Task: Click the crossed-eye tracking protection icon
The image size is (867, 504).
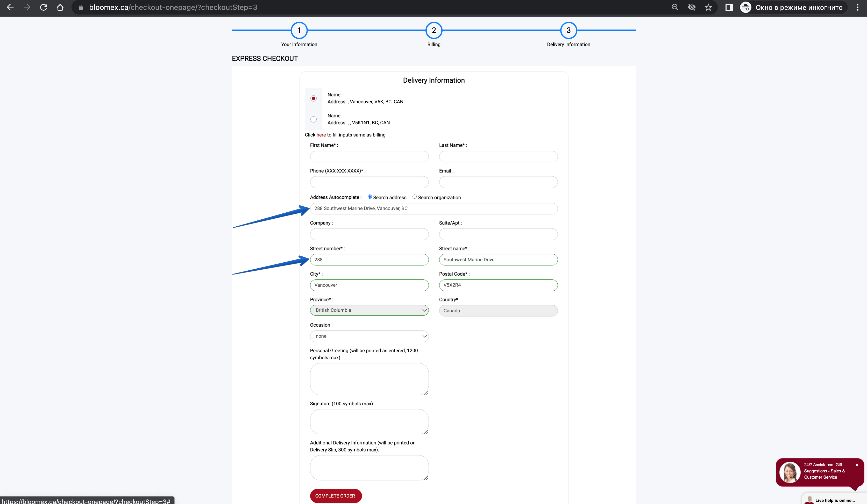Action: pyautogui.click(x=692, y=7)
